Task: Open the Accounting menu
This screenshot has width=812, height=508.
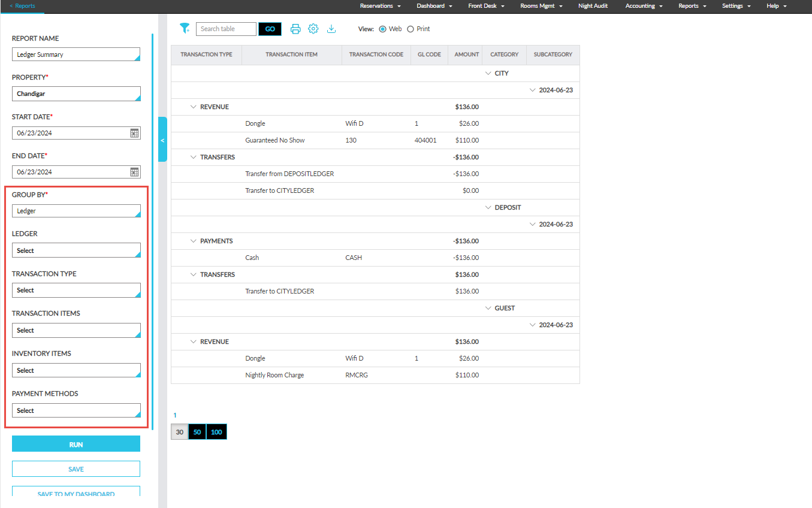Action: point(644,6)
